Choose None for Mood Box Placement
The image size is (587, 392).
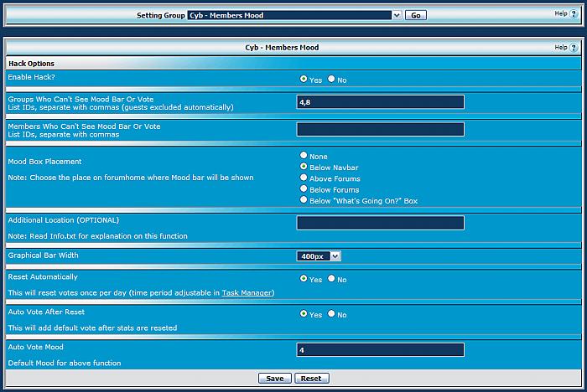304,156
